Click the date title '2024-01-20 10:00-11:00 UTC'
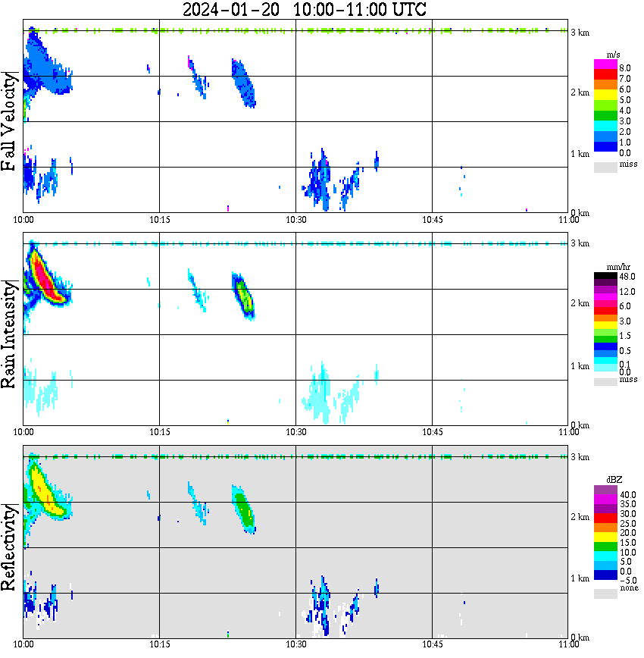This screenshot has width=644, height=658. (304, 9)
